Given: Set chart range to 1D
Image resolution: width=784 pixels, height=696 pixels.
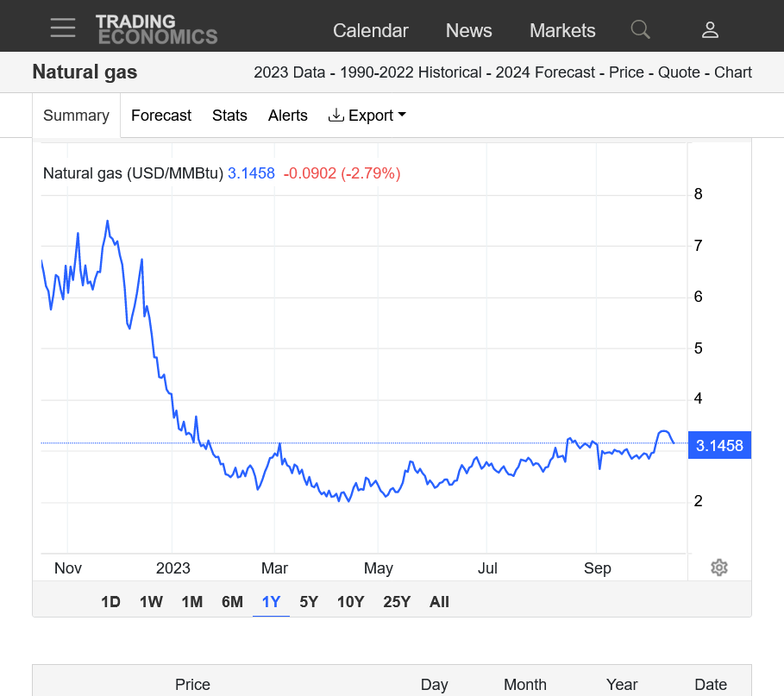Looking at the screenshot, I should tap(110, 602).
